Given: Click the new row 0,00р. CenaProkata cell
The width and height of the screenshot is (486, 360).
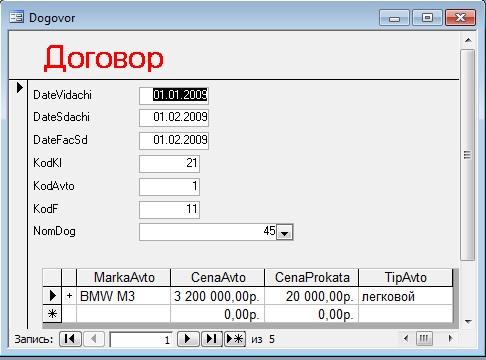Looking at the screenshot, I should tap(312, 314).
